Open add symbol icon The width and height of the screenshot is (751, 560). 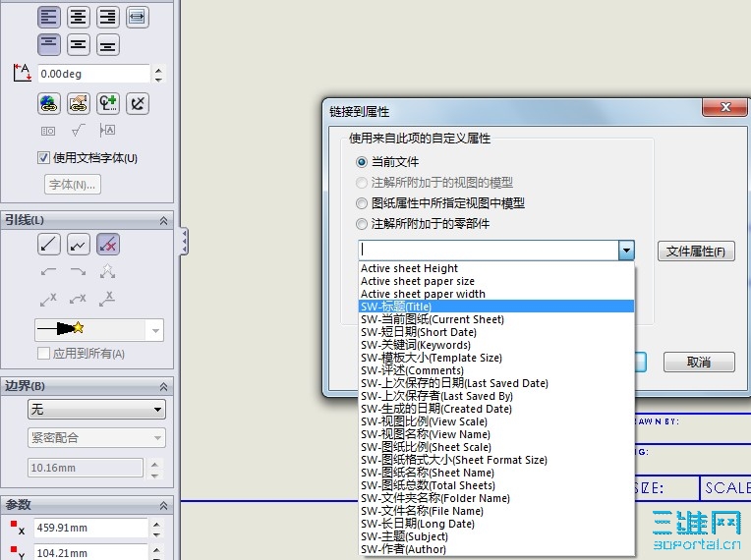coord(108,103)
